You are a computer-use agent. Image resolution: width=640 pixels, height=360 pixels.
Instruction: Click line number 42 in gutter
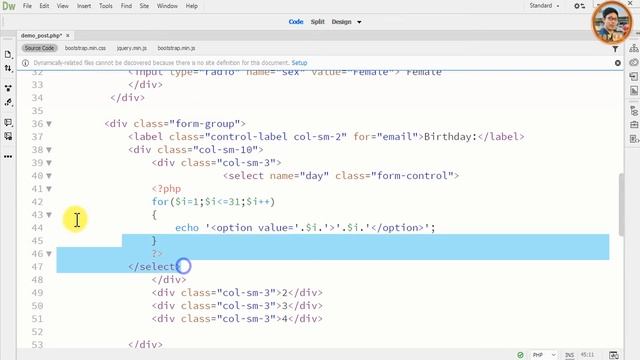tap(37, 202)
